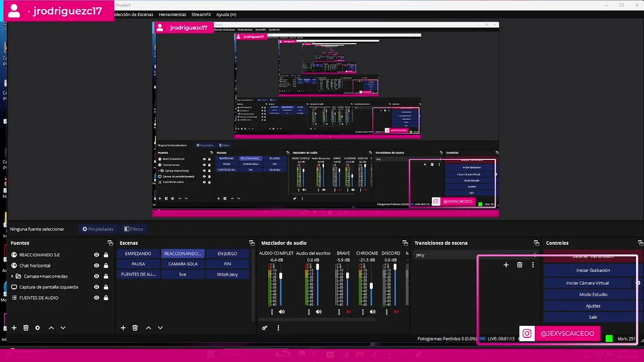Open CHROOME channel options menu
This screenshot has height=362, width=644.
[363, 312]
